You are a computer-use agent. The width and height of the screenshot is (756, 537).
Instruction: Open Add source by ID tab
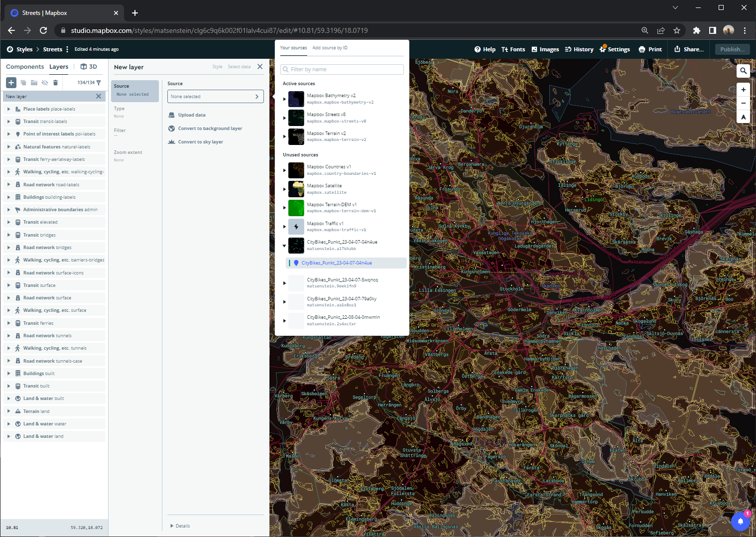pos(330,48)
